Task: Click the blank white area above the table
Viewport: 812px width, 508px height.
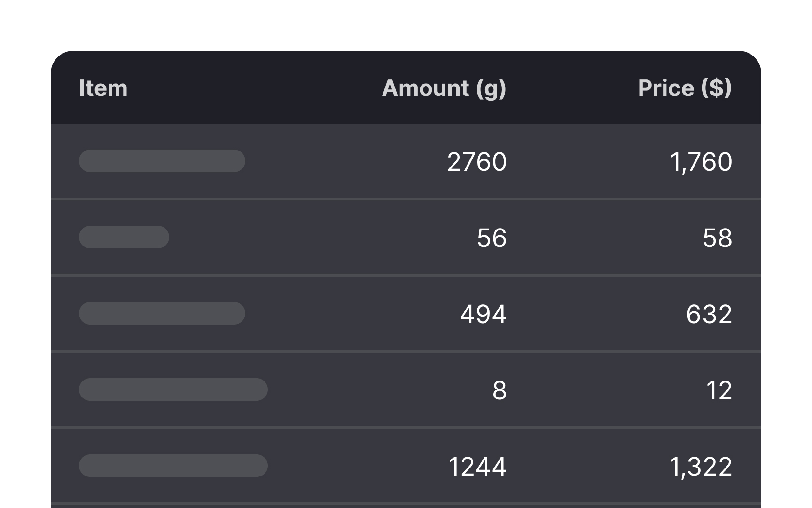Action: (x=406, y=24)
